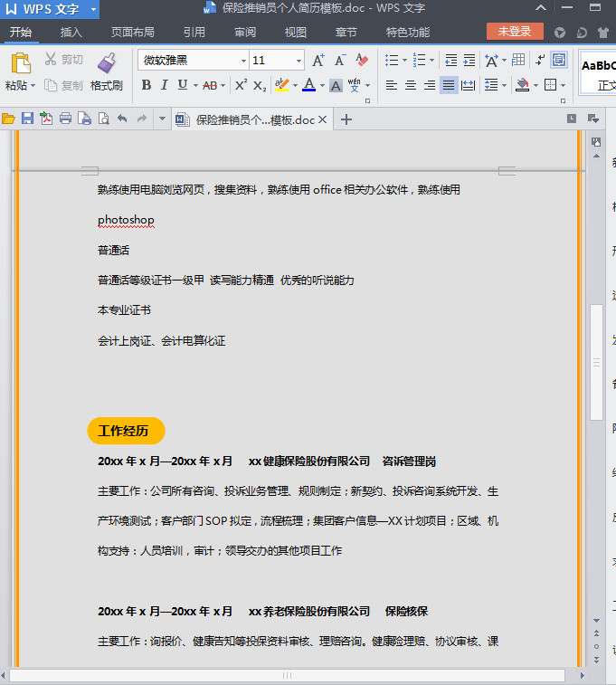
Task: Expand bullet list style dropdown
Action: [x=404, y=61]
